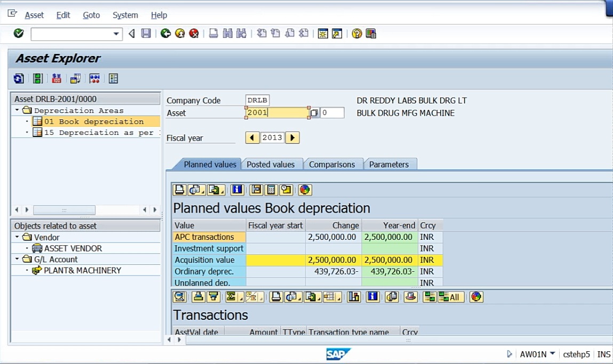Click the Company Code field DRLB

click(258, 100)
